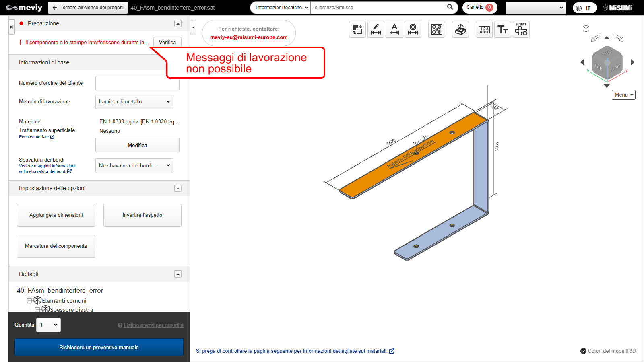The width and height of the screenshot is (644, 362).
Task: Click the isometric home view cube icon
Action: click(586, 29)
